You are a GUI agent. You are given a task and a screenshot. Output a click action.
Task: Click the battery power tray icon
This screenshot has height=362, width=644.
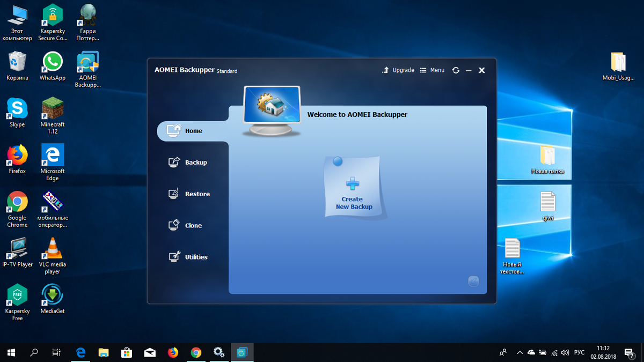pyautogui.click(x=543, y=352)
